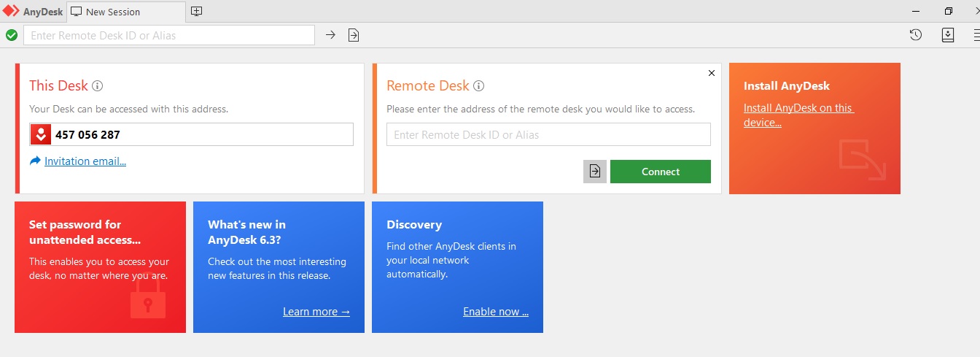The height and width of the screenshot is (357, 980).
Task: Follow the Learn more link
Action: tap(316, 312)
